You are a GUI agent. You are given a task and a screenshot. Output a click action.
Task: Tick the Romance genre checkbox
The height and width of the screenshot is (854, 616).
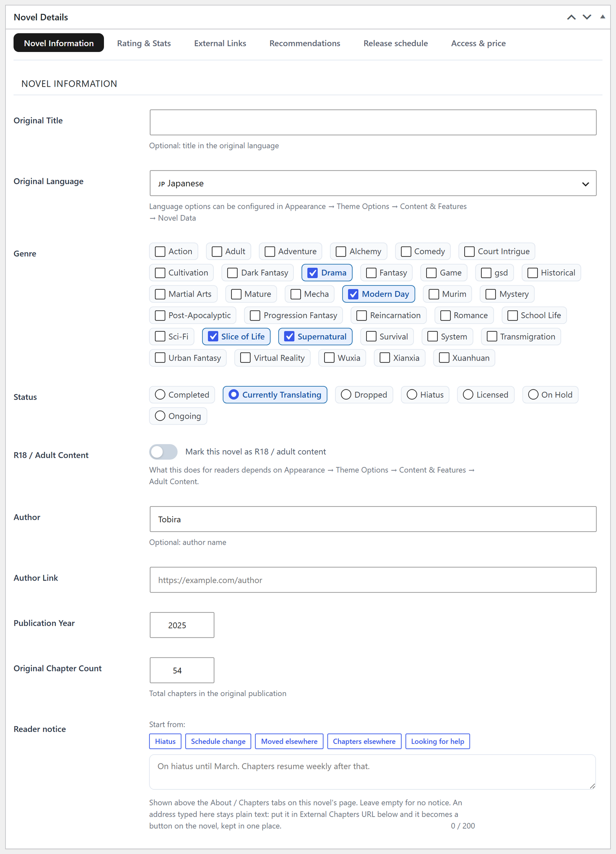coord(445,315)
